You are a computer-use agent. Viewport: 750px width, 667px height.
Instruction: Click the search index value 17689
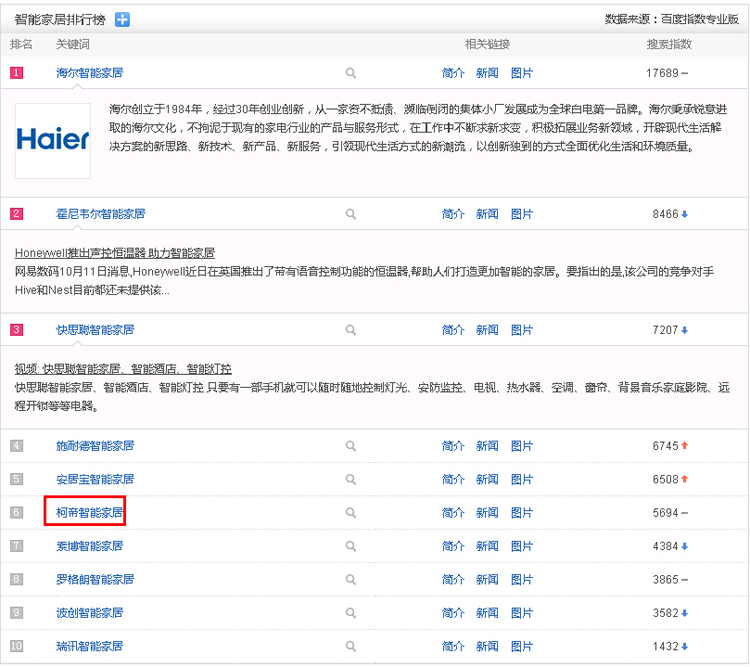tap(662, 73)
